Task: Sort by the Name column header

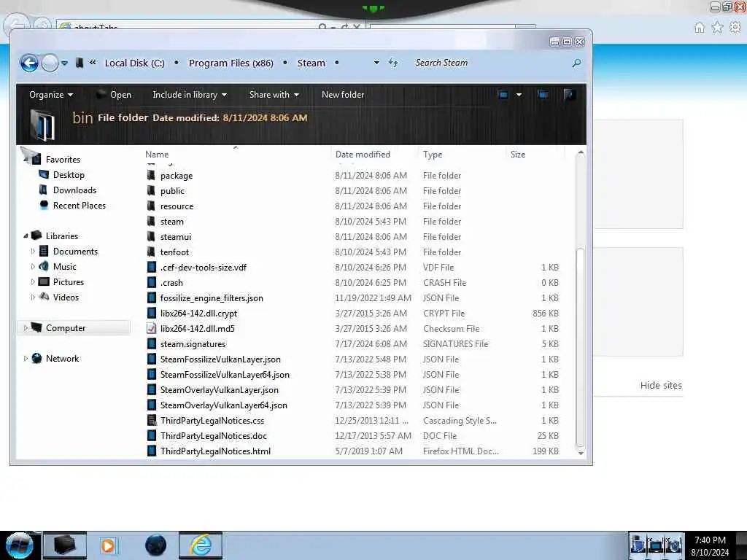Action: pos(157,155)
